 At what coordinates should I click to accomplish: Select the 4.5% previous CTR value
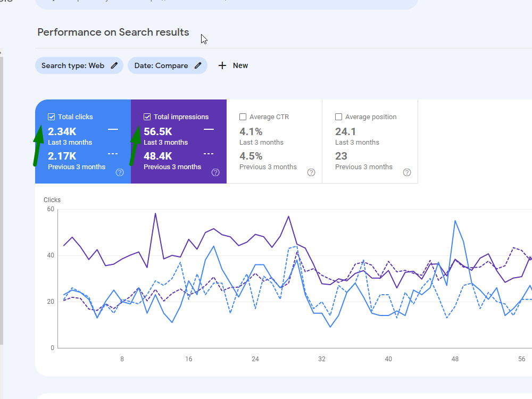(x=251, y=156)
